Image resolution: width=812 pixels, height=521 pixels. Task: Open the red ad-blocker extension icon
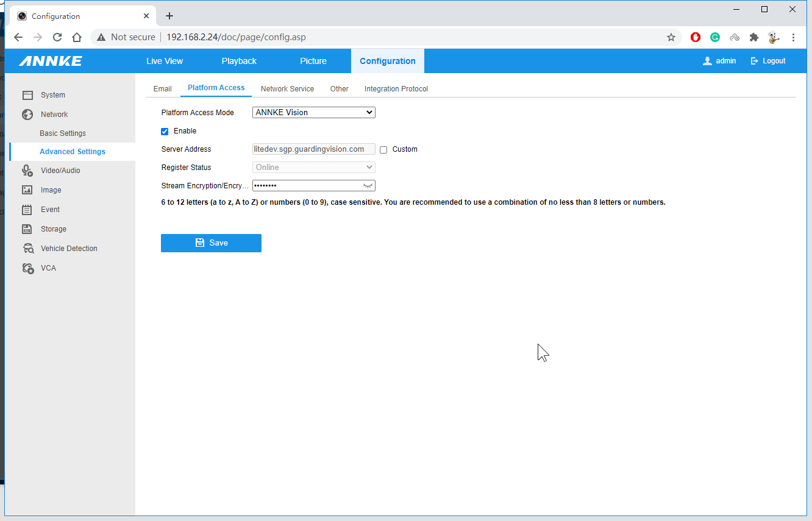[x=696, y=37]
